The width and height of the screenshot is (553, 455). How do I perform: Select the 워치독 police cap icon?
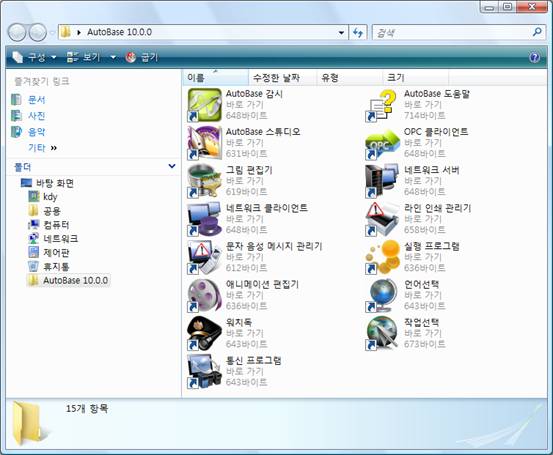coord(204,333)
